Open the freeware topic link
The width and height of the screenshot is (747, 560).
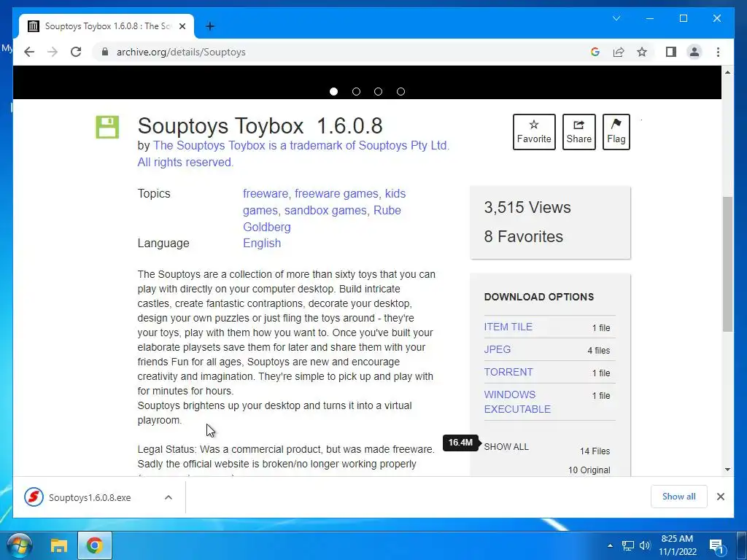click(x=266, y=193)
